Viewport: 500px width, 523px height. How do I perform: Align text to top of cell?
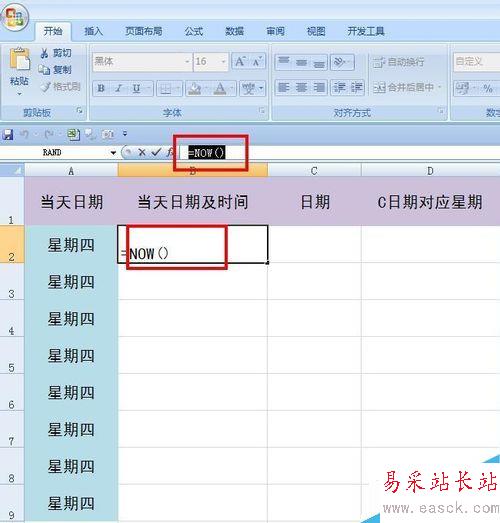pyautogui.click(x=284, y=62)
